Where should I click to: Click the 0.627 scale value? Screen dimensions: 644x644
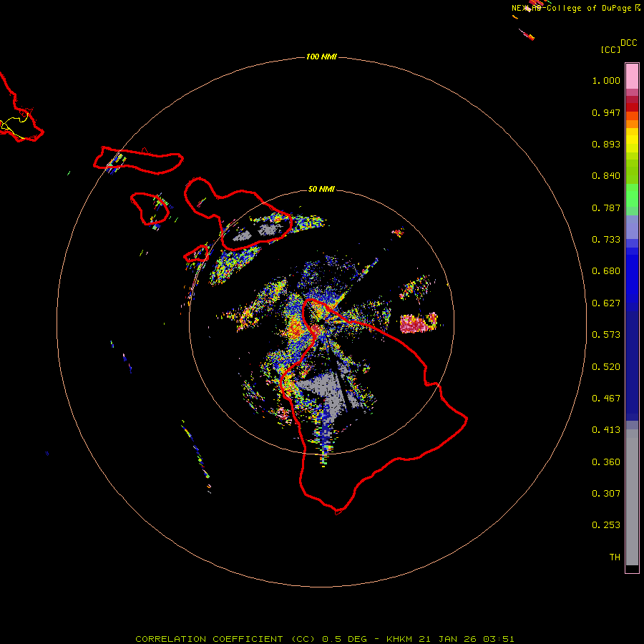606,303
